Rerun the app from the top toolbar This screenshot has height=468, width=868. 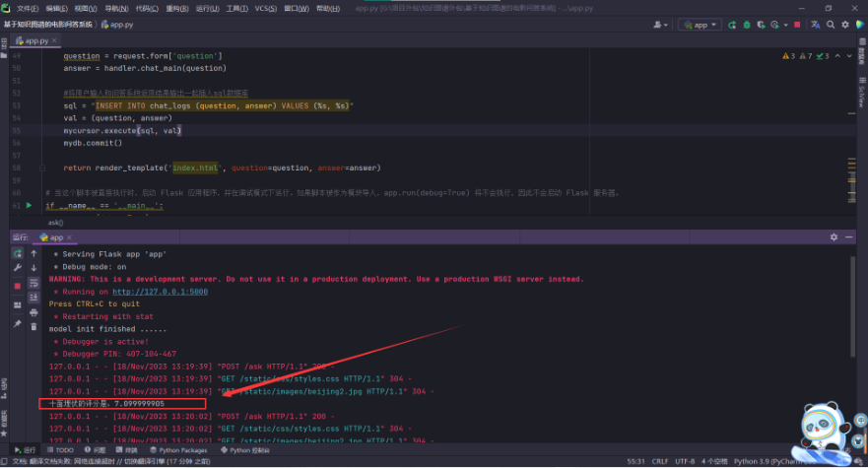[x=732, y=25]
